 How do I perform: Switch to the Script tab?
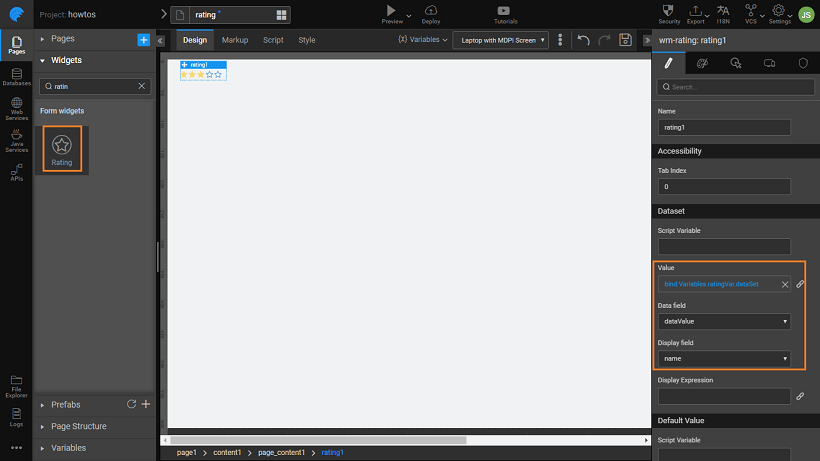coord(273,40)
